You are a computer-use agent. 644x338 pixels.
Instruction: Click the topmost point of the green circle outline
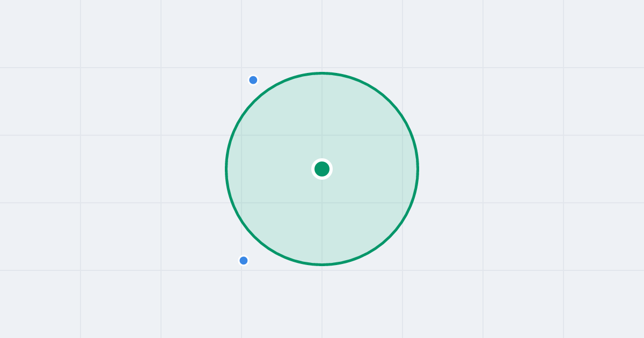322,73
